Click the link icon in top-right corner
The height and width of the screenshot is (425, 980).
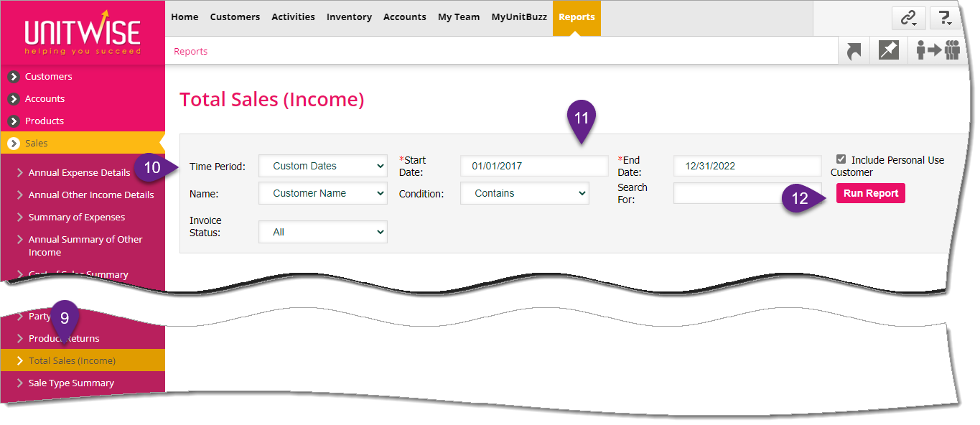point(908,19)
